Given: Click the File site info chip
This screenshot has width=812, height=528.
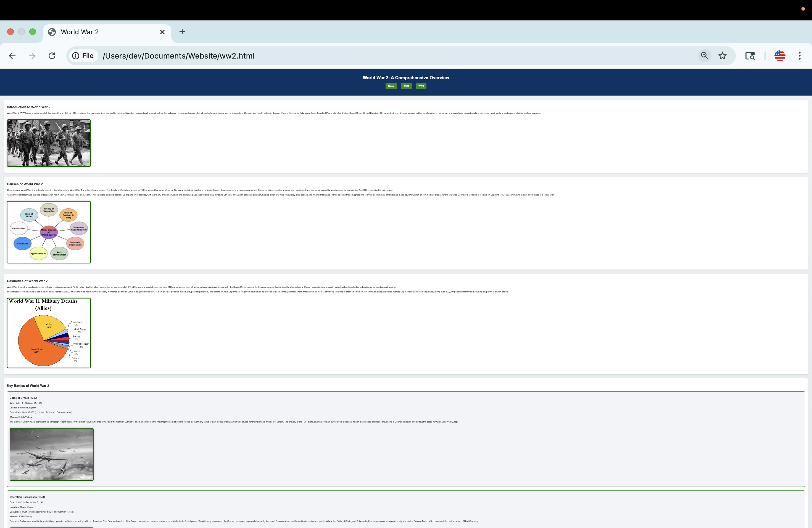Looking at the screenshot, I should pyautogui.click(x=83, y=56).
